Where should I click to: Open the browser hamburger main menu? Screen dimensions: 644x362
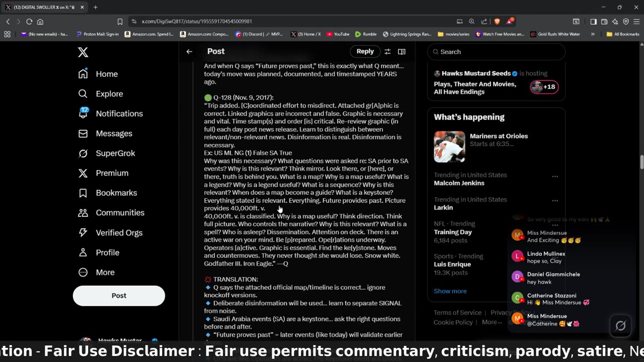[x=636, y=22]
